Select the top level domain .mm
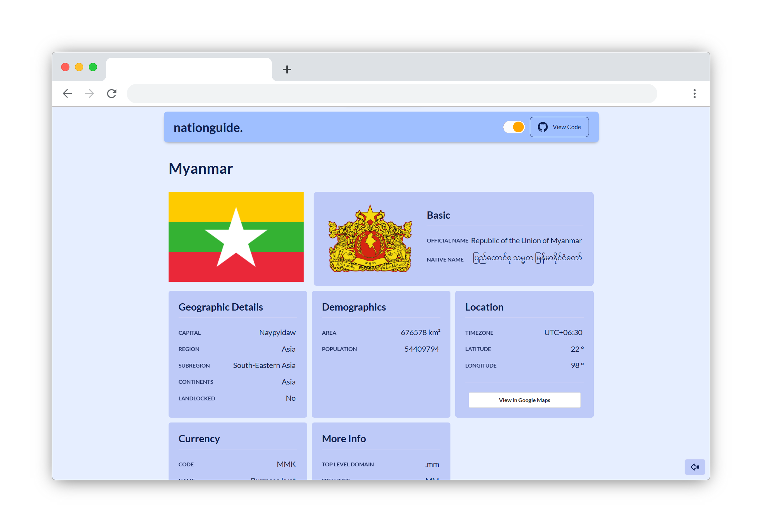 pos(432,464)
